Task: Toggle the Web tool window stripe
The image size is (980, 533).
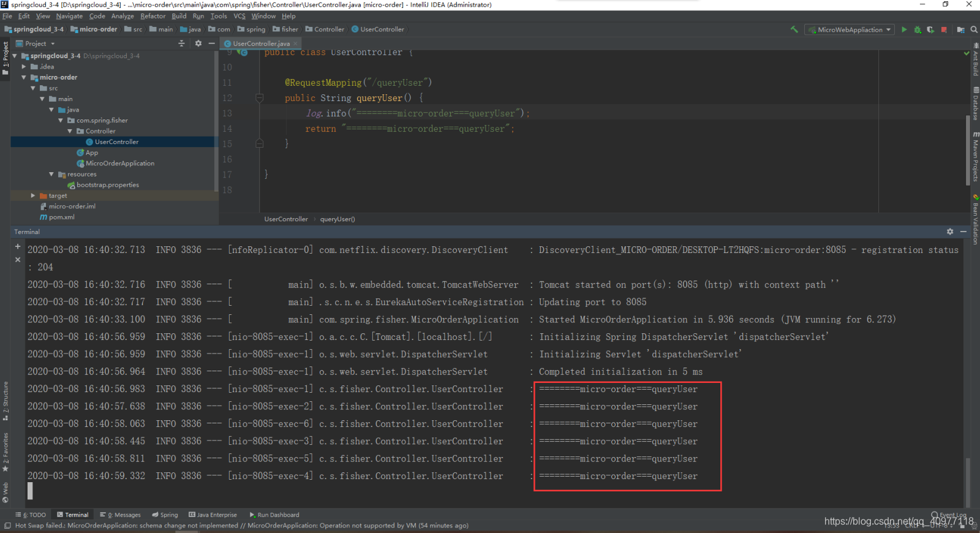Action: coord(6,492)
